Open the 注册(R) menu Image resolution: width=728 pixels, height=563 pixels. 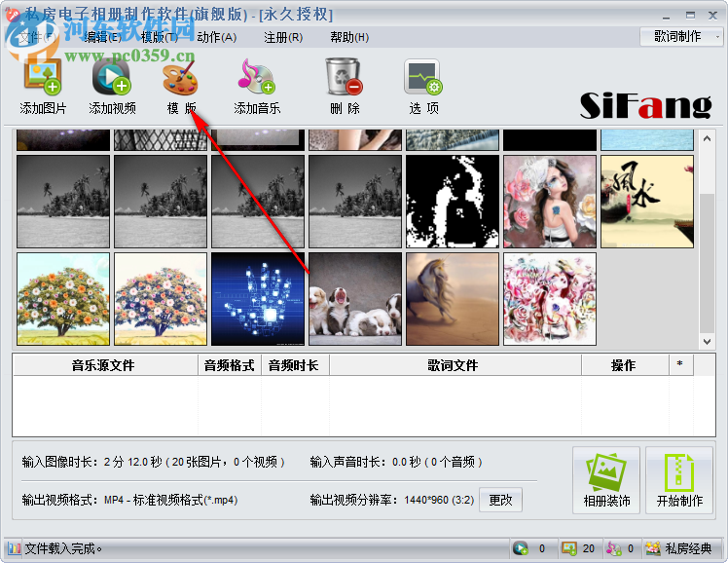click(x=283, y=37)
